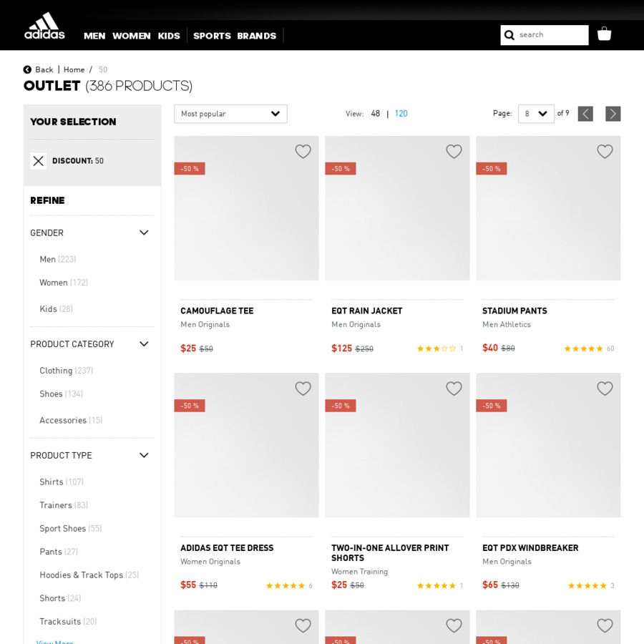This screenshot has height=644, width=644.
Task: Open the Women menu
Action: click(x=132, y=36)
